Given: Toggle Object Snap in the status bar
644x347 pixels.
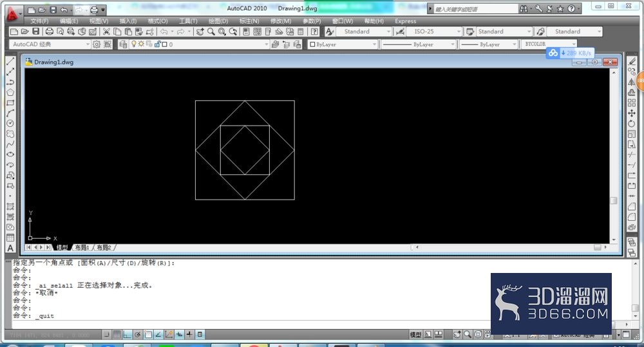Looking at the screenshot, I should click(x=148, y=335).
